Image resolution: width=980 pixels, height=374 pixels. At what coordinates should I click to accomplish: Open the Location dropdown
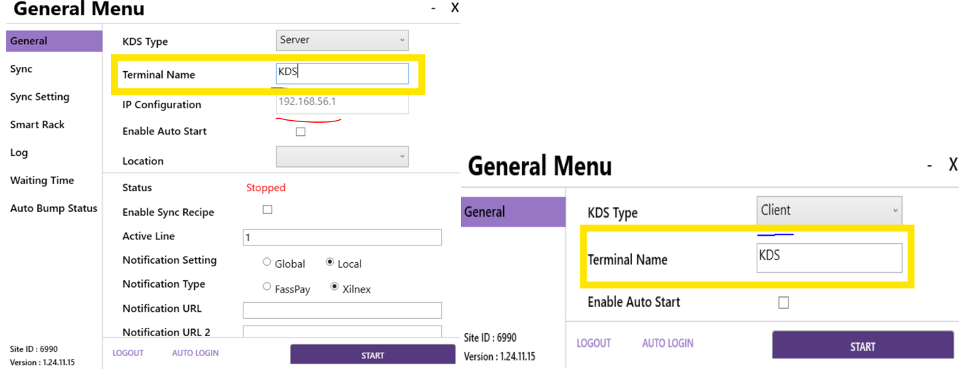coord(342,157)
